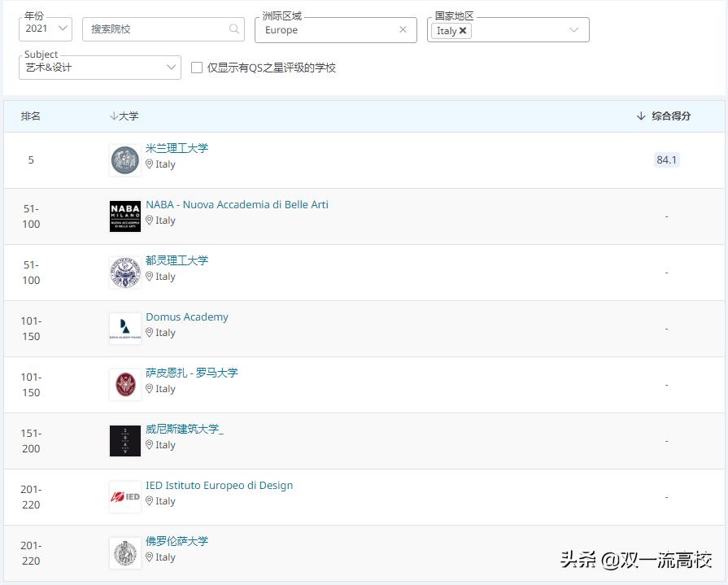Image resolution: width=728 pixels, height=585 pixels.
Task: Remove the Italy tag via its x toggle
Action: pyautogui.click(x=460, y=30)
